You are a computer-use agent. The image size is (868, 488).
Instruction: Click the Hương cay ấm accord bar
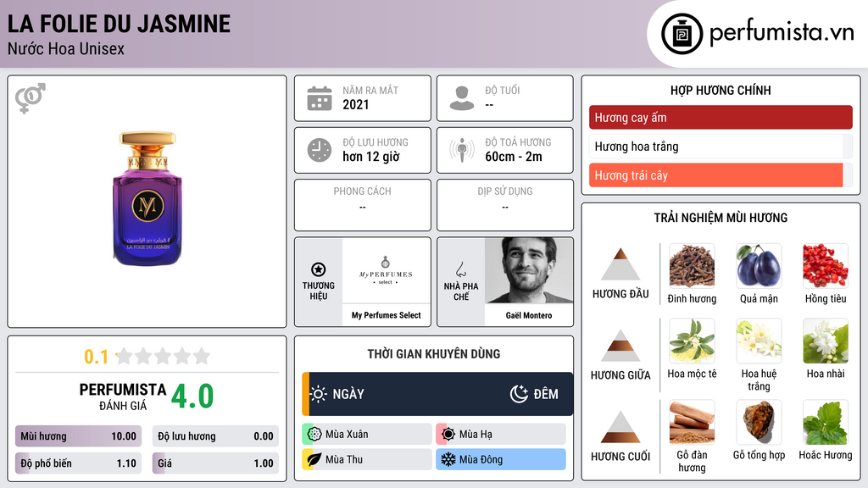[721, 117]
